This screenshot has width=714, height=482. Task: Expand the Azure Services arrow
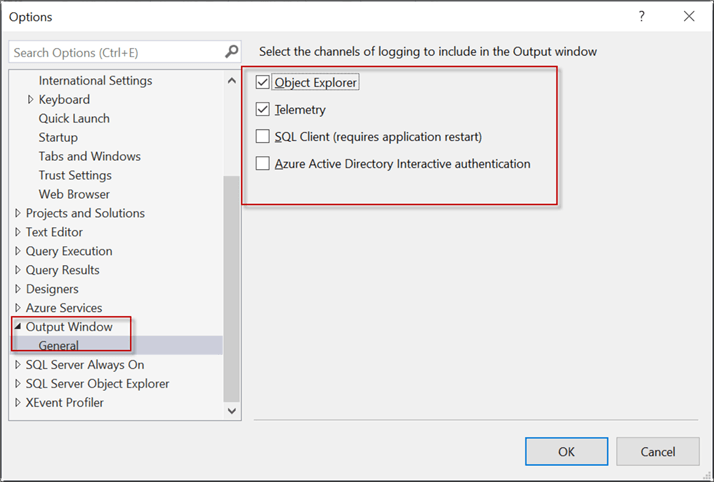(x=18, y=308)
